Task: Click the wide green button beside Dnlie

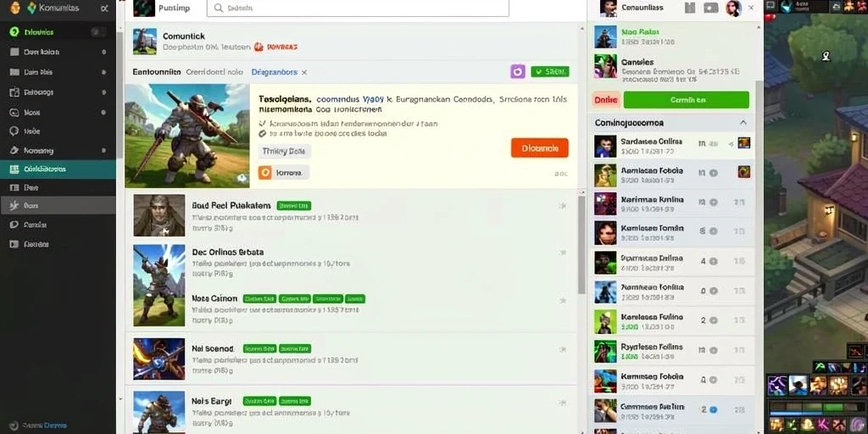Action: click(x=686, y=100)
